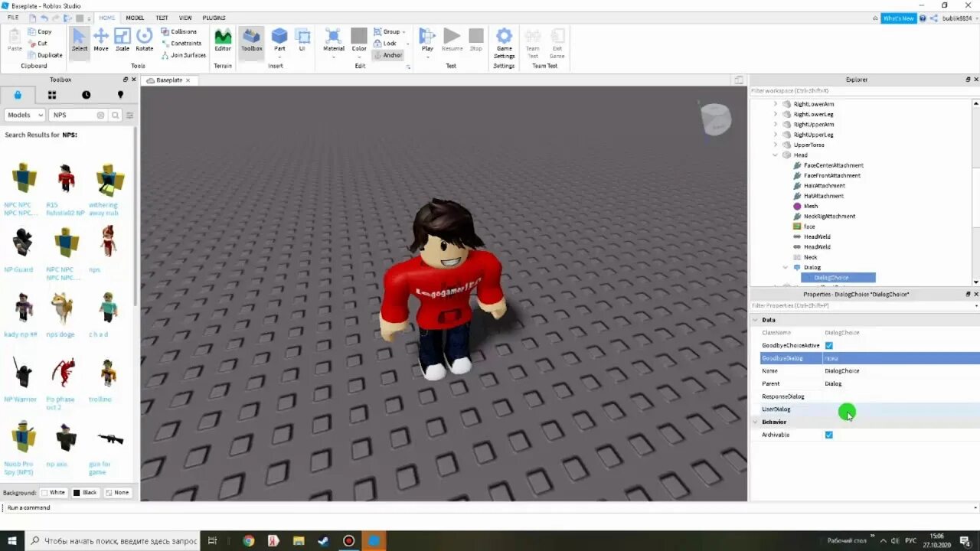Toggle Constraints option
Image resolution: width=980 pixels, height=551 pixels.
[x=181, y=44]
